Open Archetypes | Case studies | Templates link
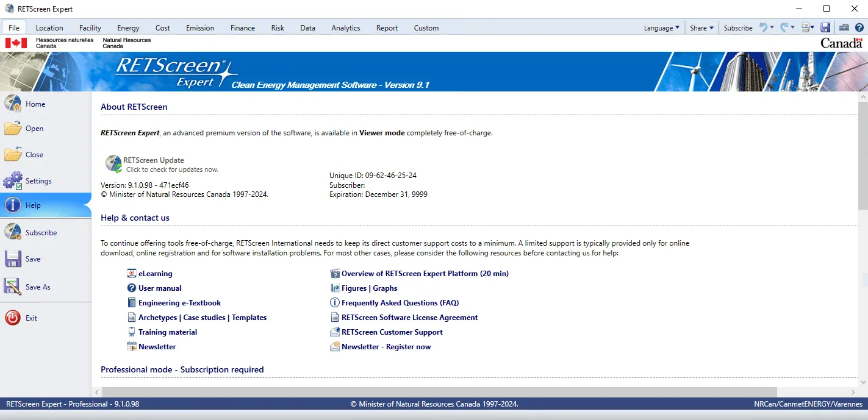The width and height of the screenshot is (868, 420). point(203,318)
